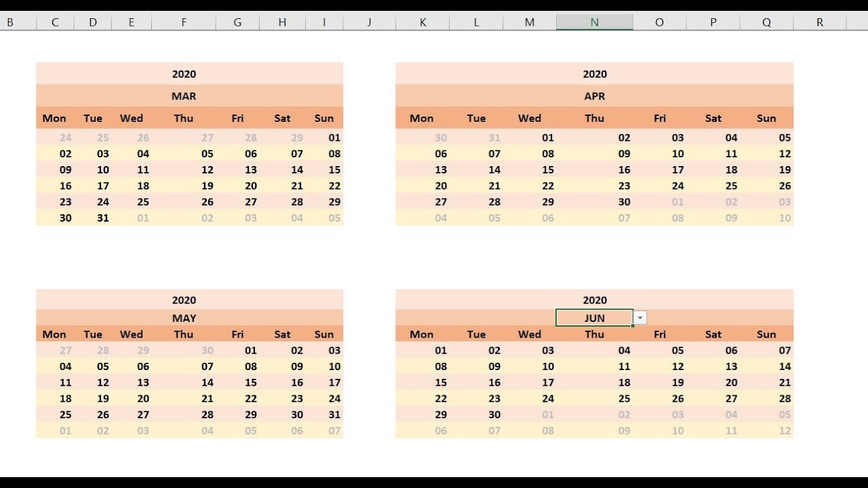Select greyed date 27 in MAY calendar
Viewport: 868px width, 488px height.
coord(65,350)
